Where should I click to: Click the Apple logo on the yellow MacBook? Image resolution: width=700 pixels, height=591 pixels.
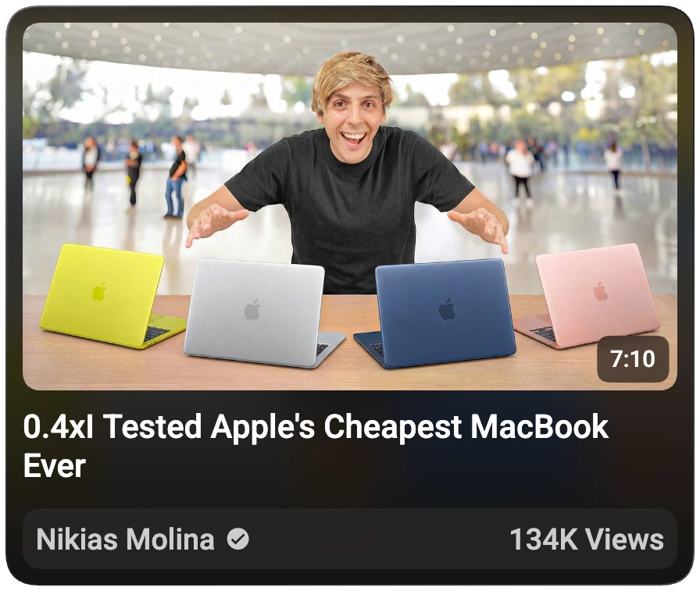click(x=99, y=292)
